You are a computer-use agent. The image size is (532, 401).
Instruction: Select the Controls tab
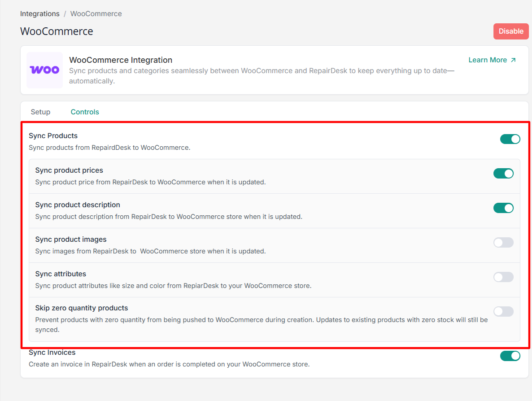pyautogui.click(x=85, y=112)
